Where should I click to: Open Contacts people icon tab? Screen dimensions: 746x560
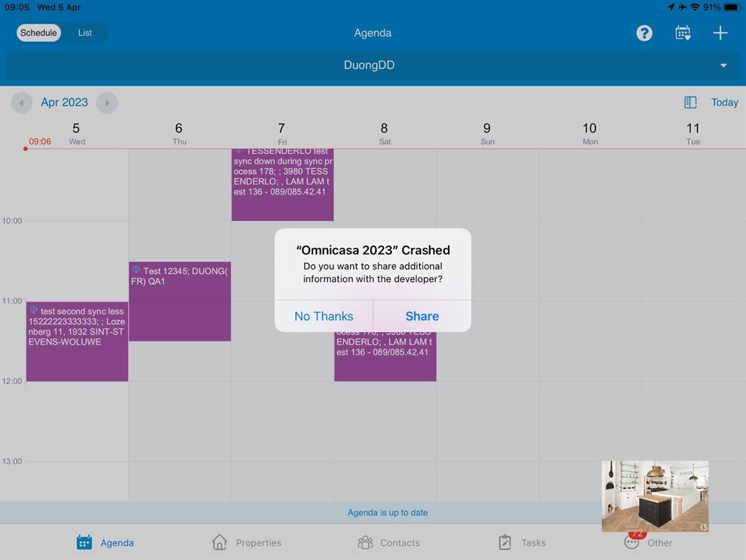[388, 542]
